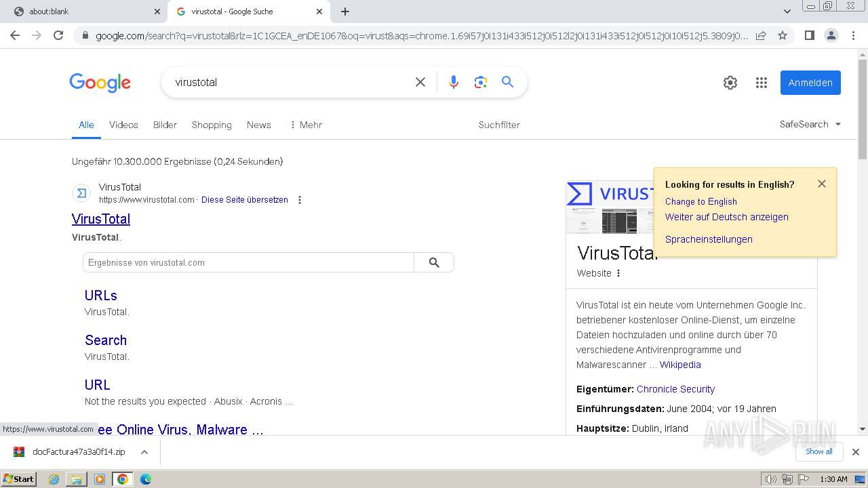Open Windows Start menu

tap(19, 479)
